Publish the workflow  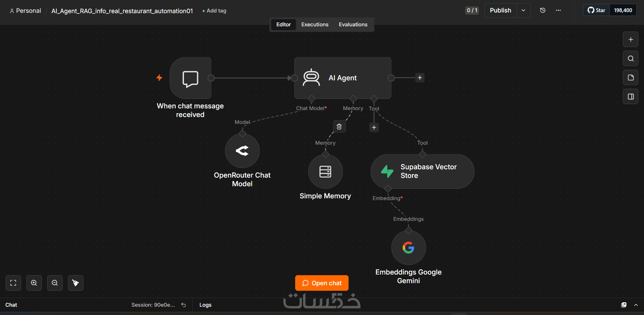point(500,10)
